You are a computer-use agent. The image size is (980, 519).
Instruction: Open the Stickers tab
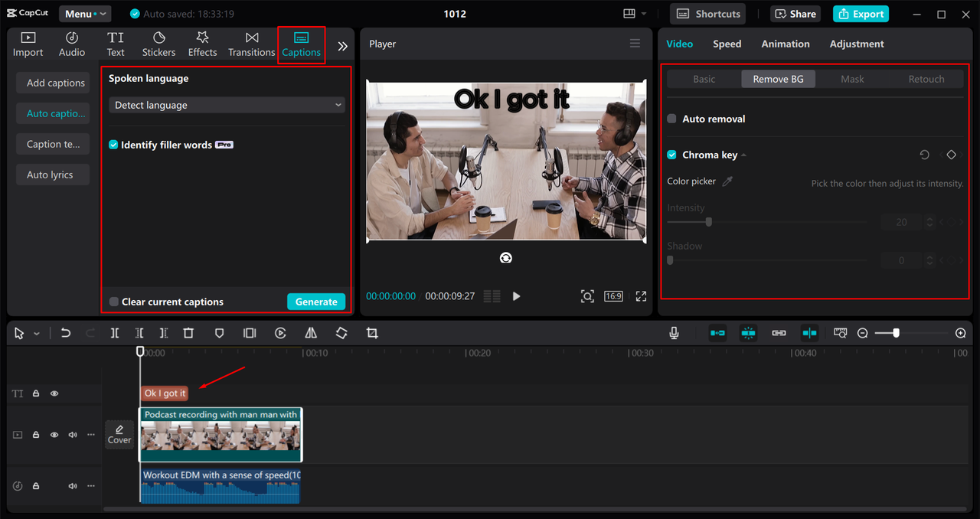point(158,44)
